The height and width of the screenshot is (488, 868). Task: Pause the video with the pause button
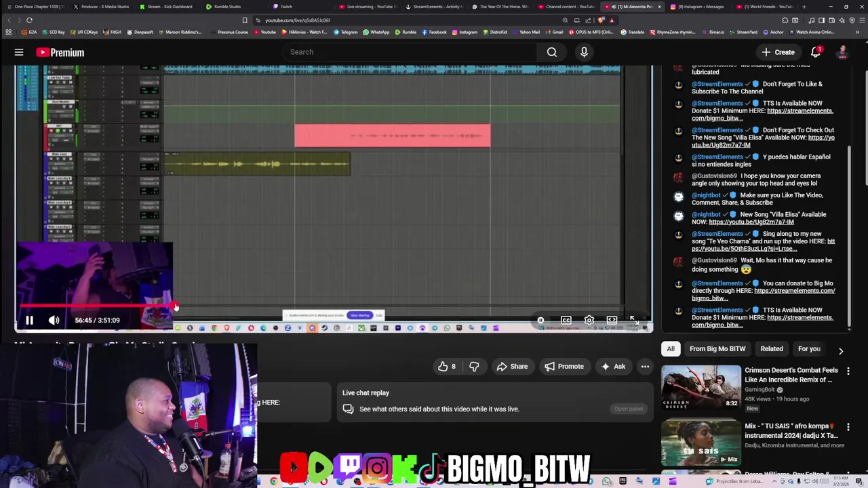click(29, 320)
